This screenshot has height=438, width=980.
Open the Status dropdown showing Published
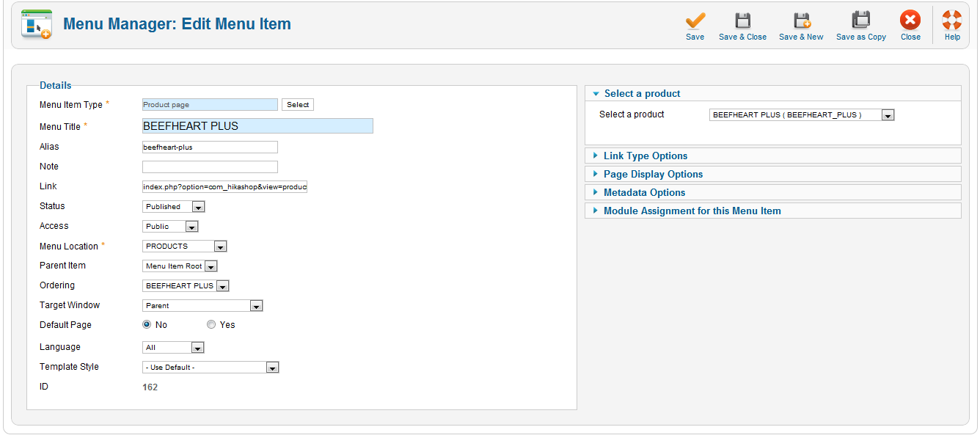[x=173, y=207]
